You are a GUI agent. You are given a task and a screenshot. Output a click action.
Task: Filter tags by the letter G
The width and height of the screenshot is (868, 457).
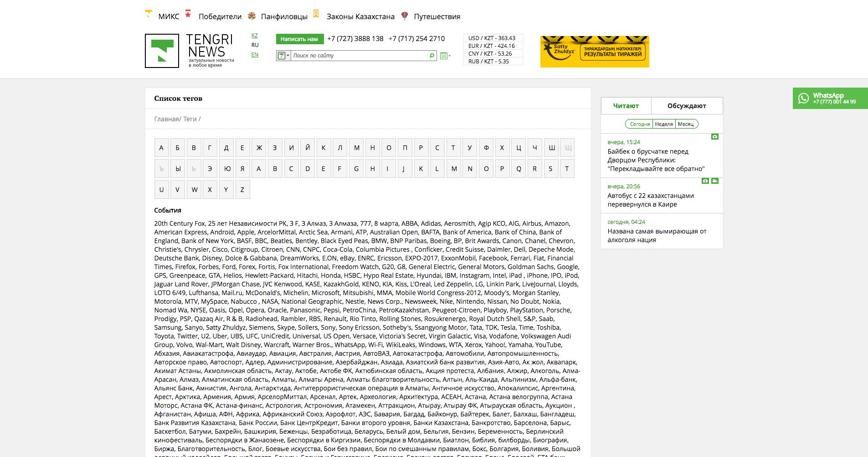(x=356, y=169)
